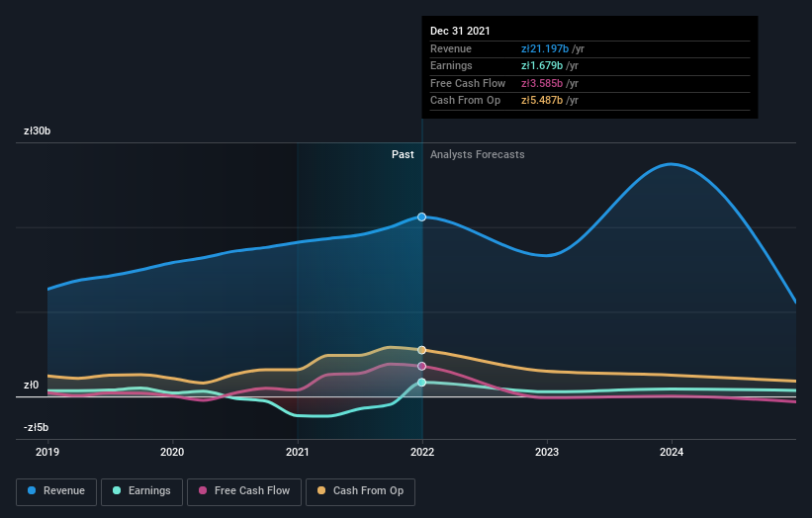Screen dimensions: 812x518
Task: Click the Analysts Forecasts label
Action: coord(477,154)
